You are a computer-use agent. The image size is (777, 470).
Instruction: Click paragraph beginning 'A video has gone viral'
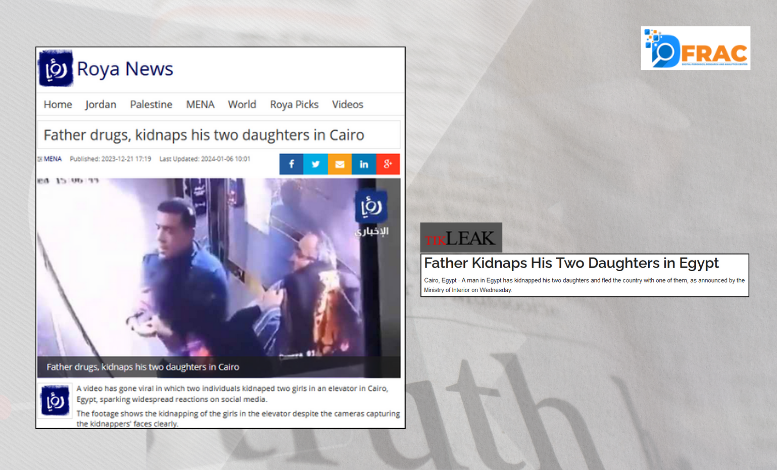point(232,394)
